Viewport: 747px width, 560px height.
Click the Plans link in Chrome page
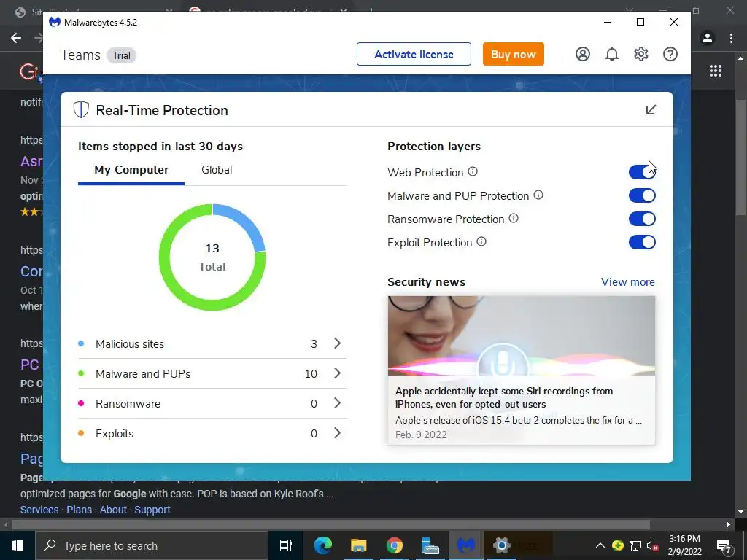pyautogui.click(x=79, y=510)
